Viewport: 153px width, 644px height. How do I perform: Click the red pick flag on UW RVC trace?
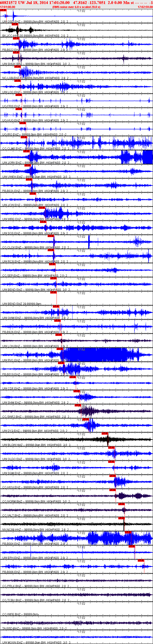click(x=60, y=349)
